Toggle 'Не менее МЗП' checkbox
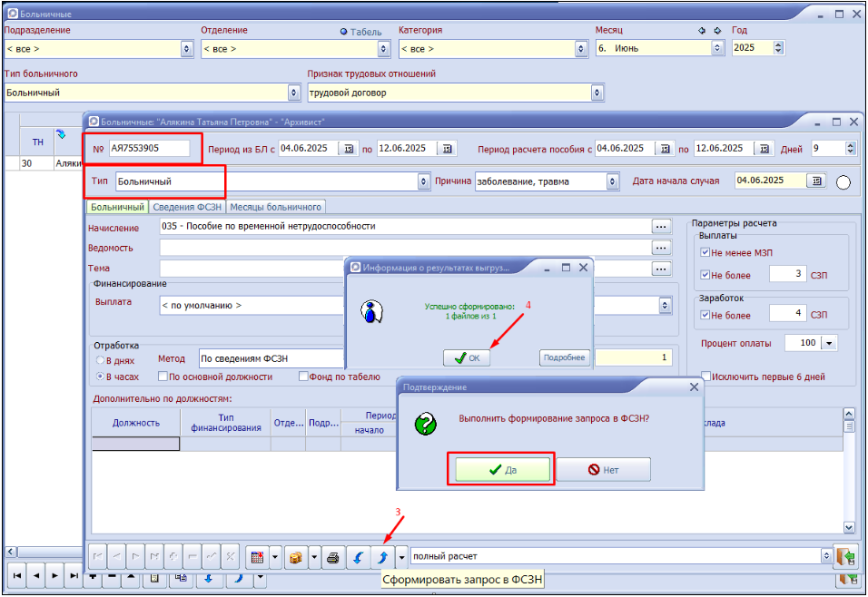868x597 pixels. click(x=705, y=252)
